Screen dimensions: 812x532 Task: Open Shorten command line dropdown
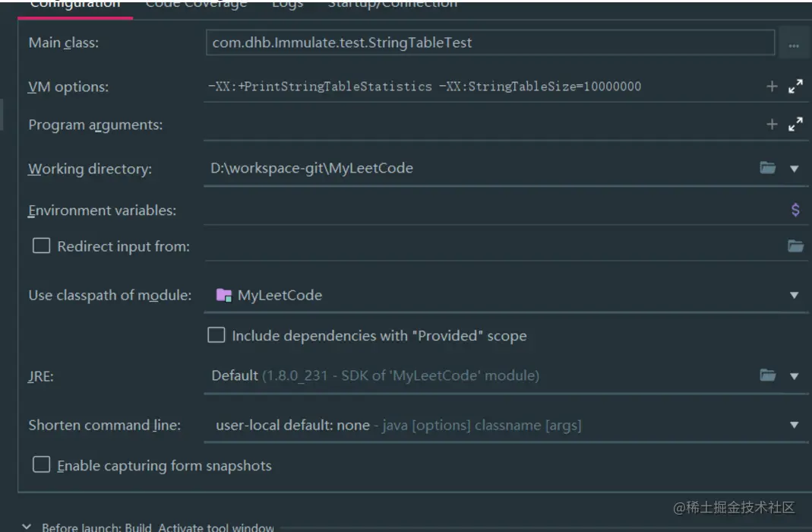pos(794,426)
